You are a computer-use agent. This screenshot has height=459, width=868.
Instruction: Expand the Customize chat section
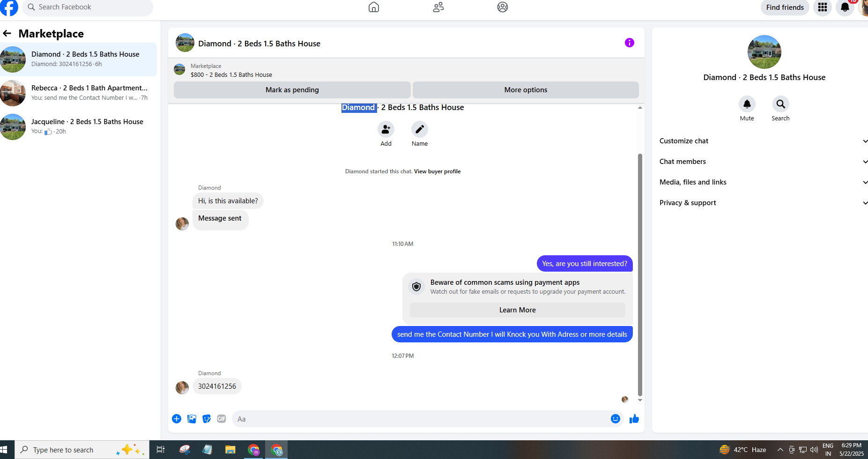pos(764,141)
